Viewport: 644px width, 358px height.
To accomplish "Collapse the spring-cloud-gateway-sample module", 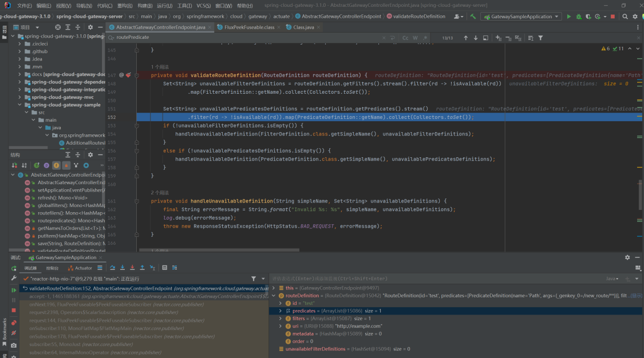I will coord(19,105).
